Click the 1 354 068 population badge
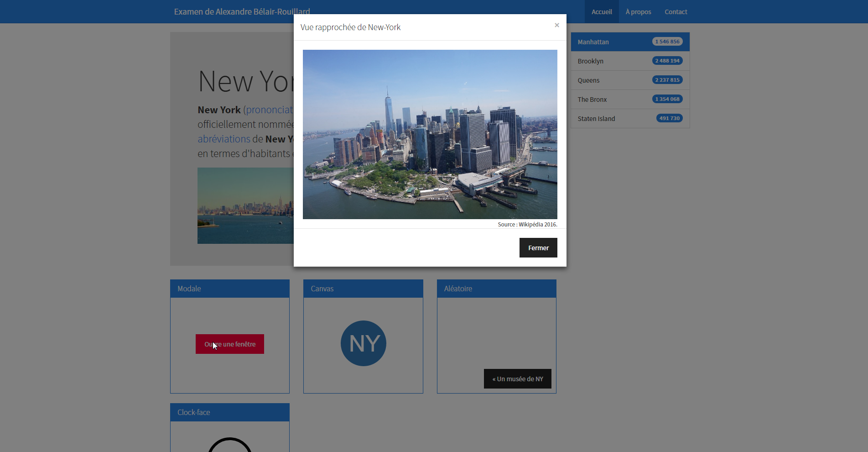This screenshot has height=452, width=868. [667, 99]
